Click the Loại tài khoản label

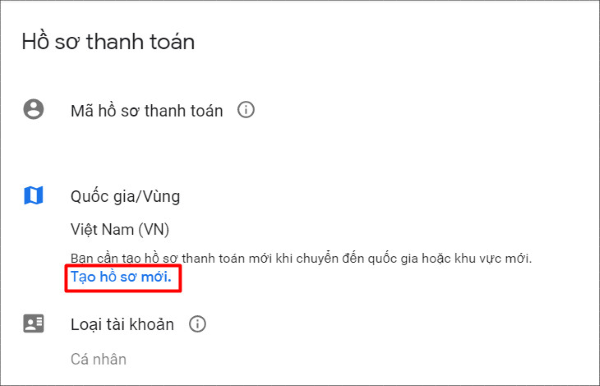coord(122,325)
